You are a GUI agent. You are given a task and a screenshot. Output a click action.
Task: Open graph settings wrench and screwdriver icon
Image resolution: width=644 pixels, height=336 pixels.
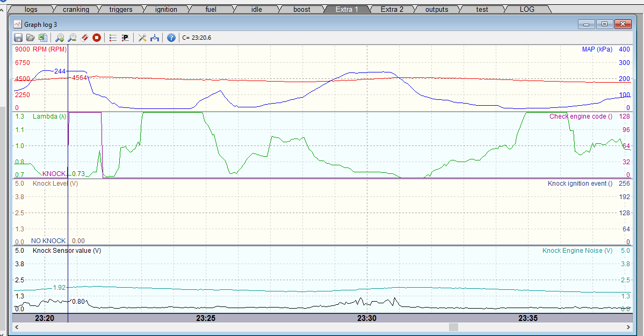pyautogui.click(x=142, y=38)
